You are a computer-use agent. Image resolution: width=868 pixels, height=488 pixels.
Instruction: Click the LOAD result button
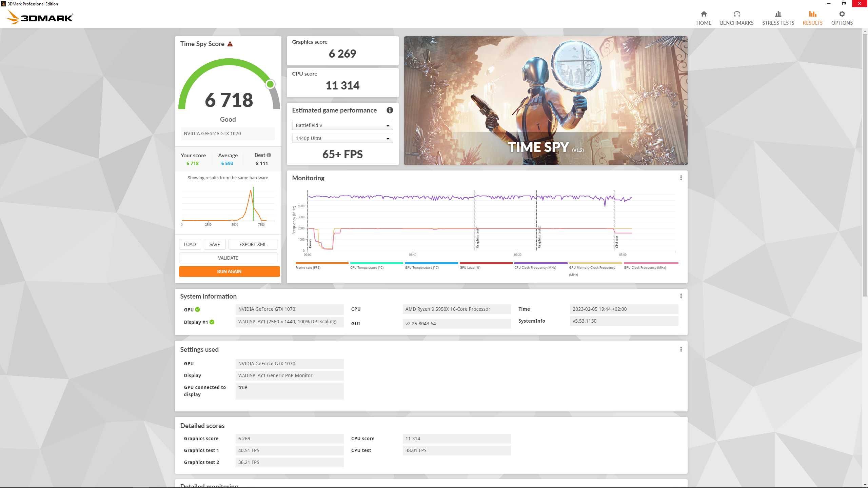(190, 244)
